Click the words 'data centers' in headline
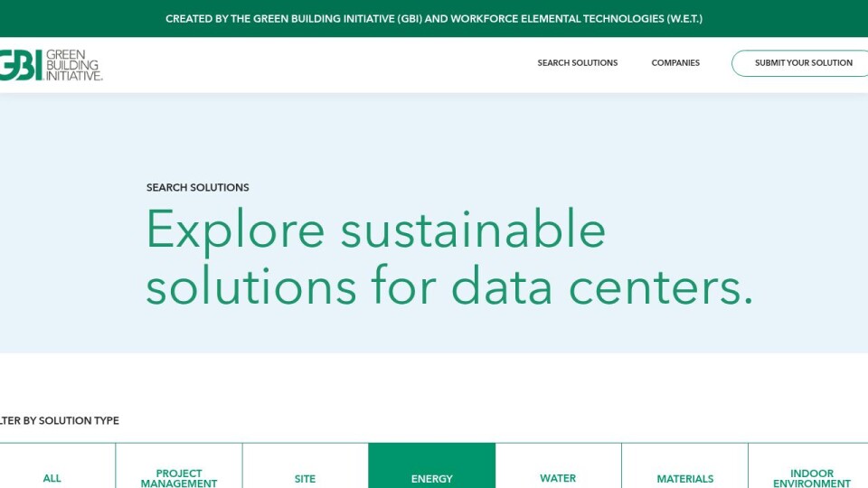This screenshot has width=868, height=488. pyautogui.click(x=601, y=286)
